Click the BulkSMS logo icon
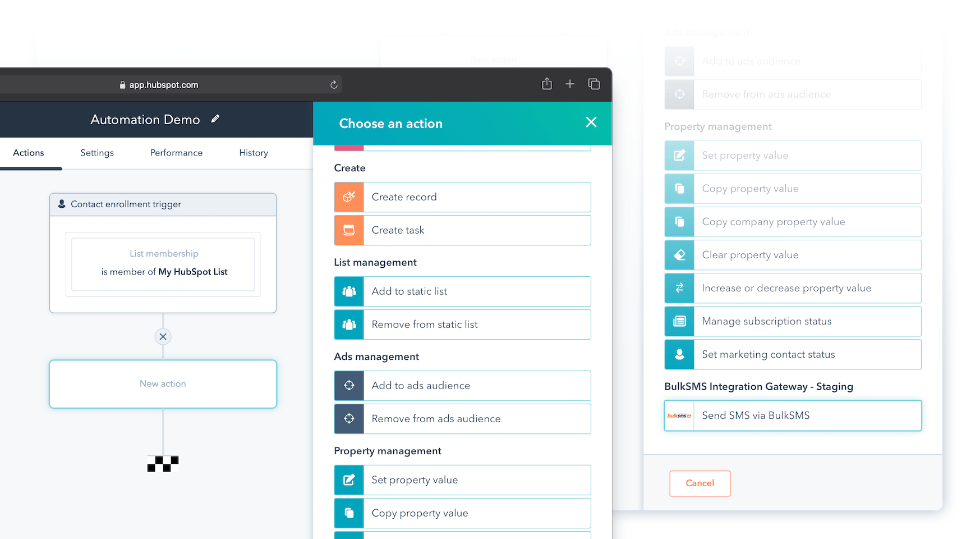The image size is (980, 539). (679, 415)
